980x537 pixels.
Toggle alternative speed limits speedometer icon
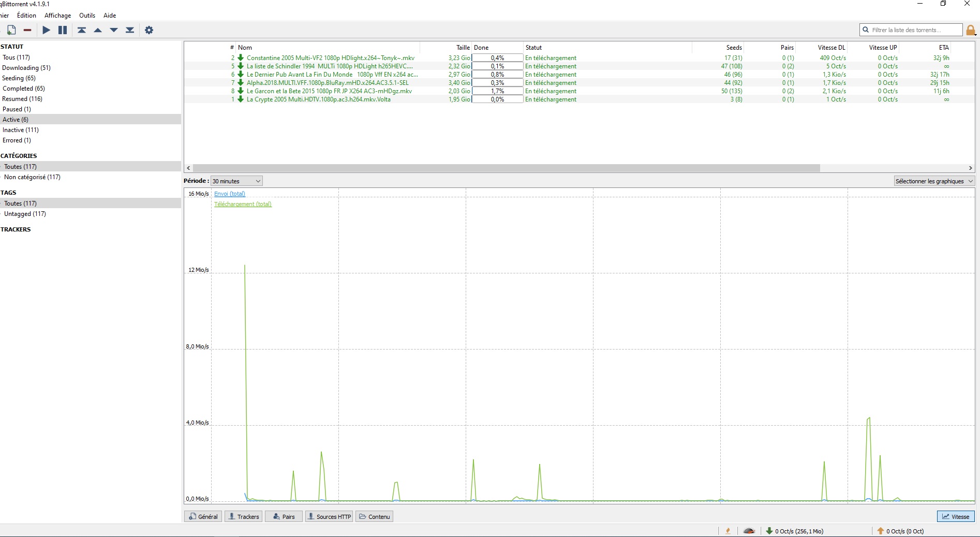(x=749, y=531)
